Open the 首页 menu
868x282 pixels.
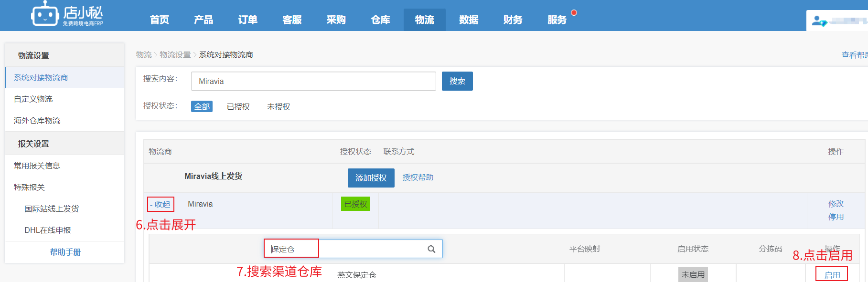pos(160,20)
